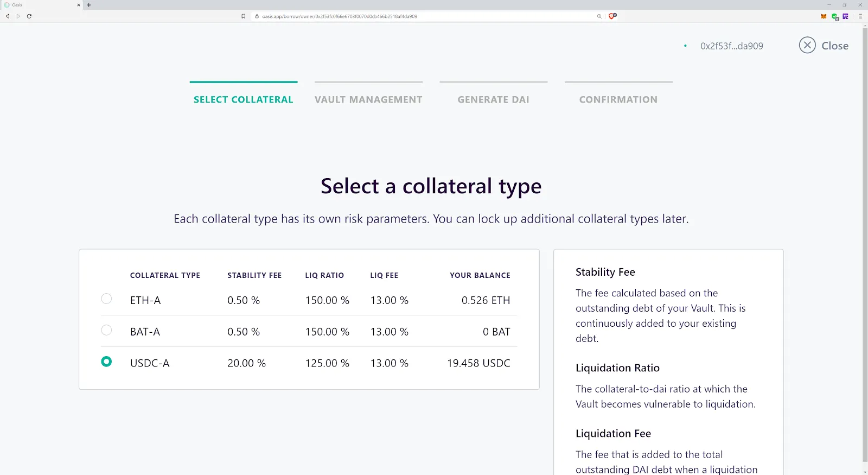Click the purple extension icon
This screenshot has width=868, height=475.
845,16
